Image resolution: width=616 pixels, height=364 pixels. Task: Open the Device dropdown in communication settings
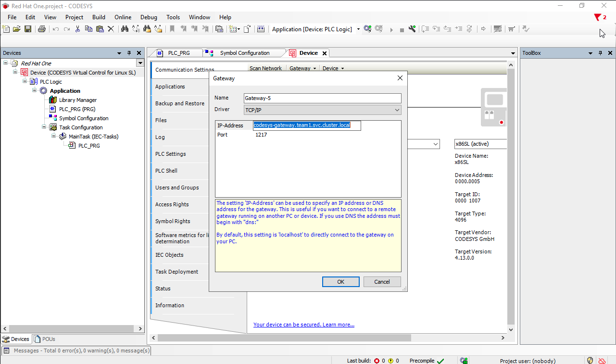pyautogui.click(x=333, y=68)
